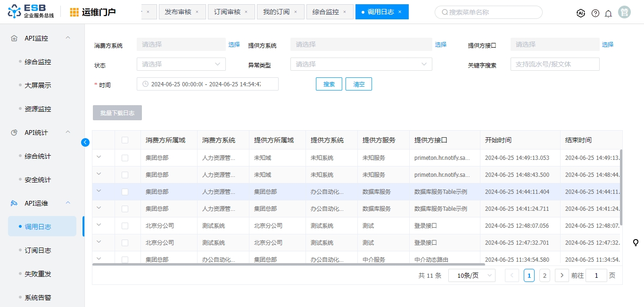Viewport: 644px width, 307px height.
Task: Click the orange grid menu icon
Action: click(x=74, y=12)
